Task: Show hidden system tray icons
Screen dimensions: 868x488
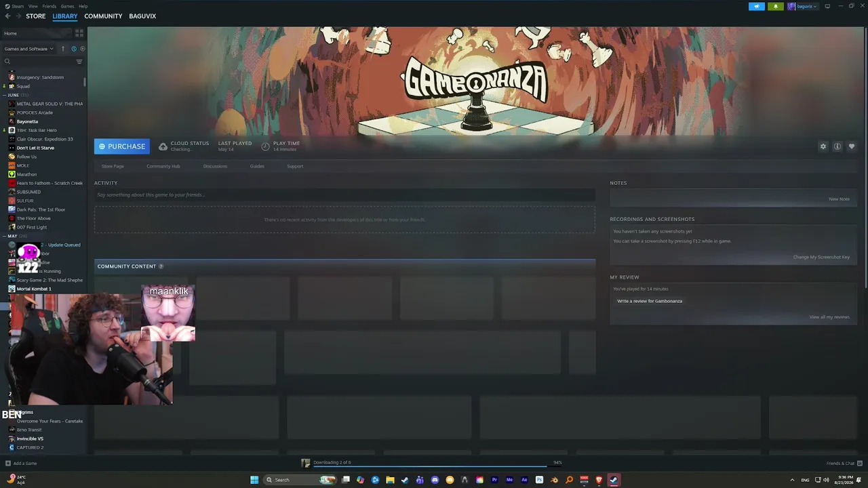Action: (792, 480)
